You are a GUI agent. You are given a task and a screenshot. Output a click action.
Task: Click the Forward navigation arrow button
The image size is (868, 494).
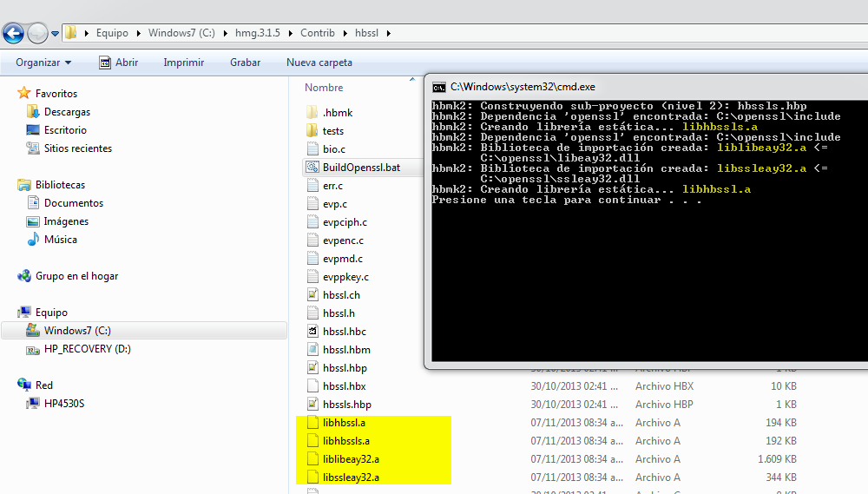point(37,33)
